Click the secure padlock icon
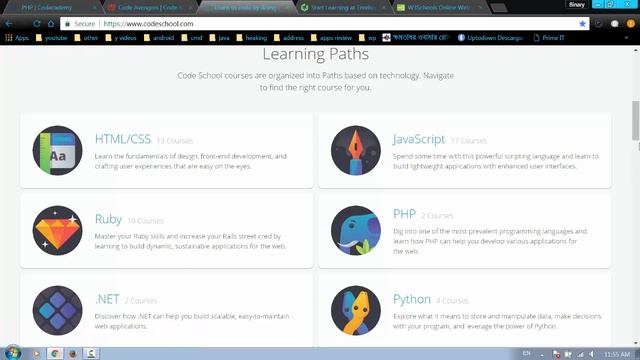The image size is (640, 360). click(67, 24)
